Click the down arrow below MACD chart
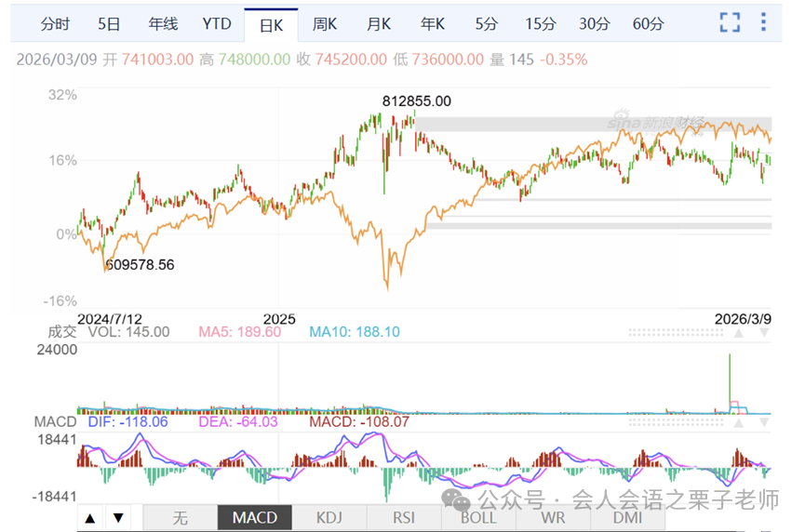The height and width of the screenshot is (532, 805). (x=118, y=518)
